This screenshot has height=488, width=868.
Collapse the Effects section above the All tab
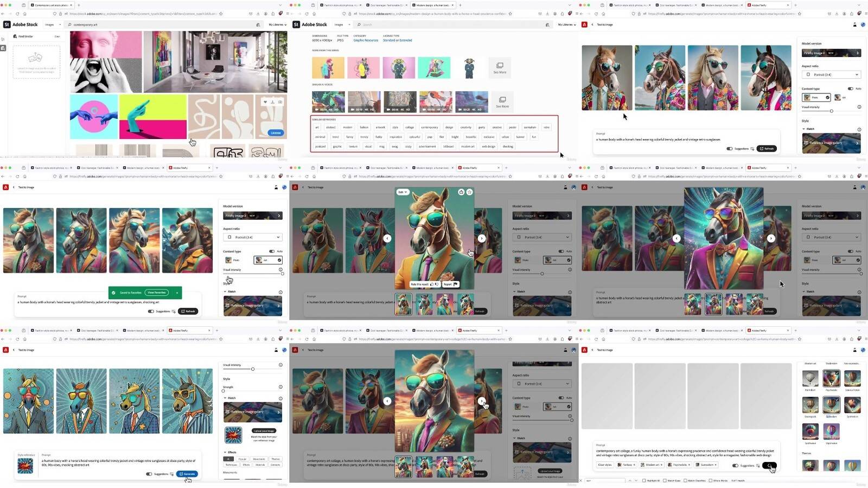225,452
